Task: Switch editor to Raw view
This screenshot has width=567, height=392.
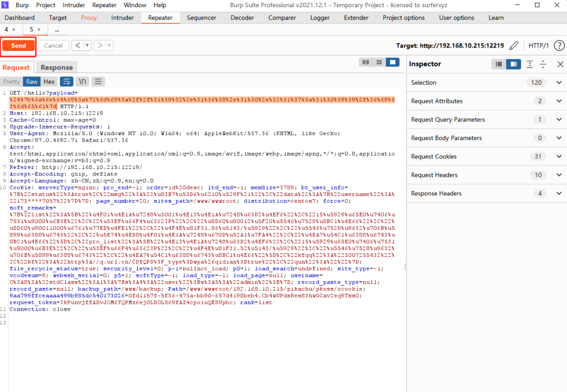Action: [x=32, y=82]
